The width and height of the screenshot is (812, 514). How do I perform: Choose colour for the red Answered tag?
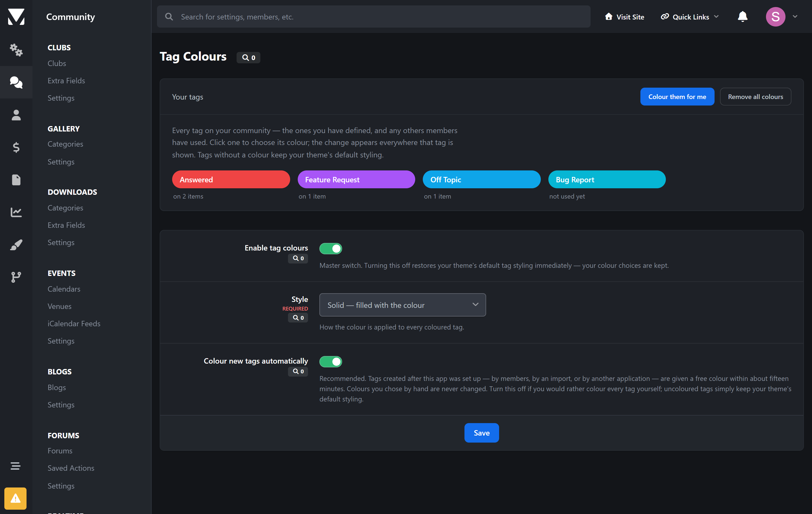click(x=231, y=179)
